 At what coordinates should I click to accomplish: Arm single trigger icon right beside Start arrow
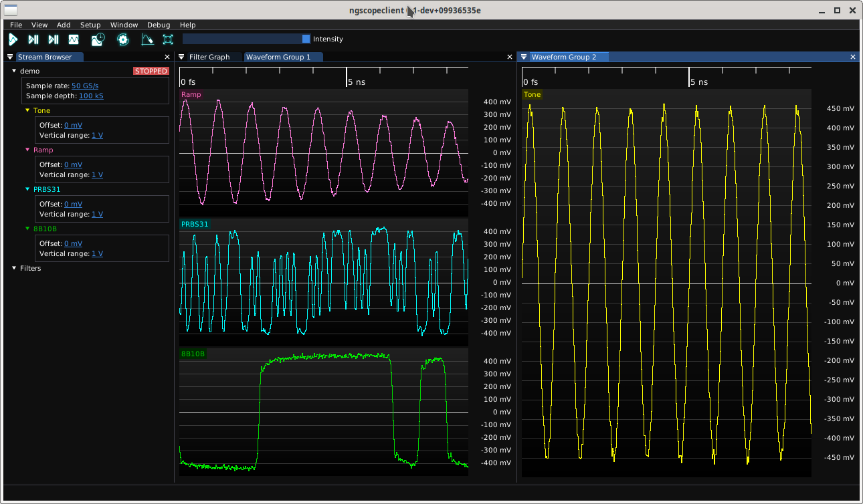pos(33,39)
